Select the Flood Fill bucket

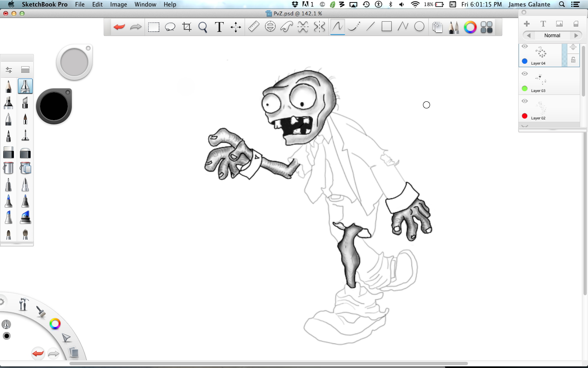9,168
